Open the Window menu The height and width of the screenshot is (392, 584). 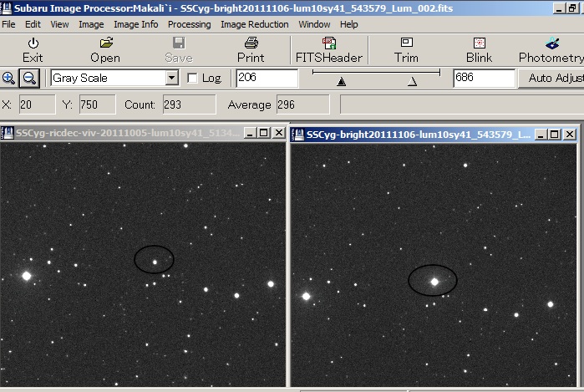pos(314,24)
